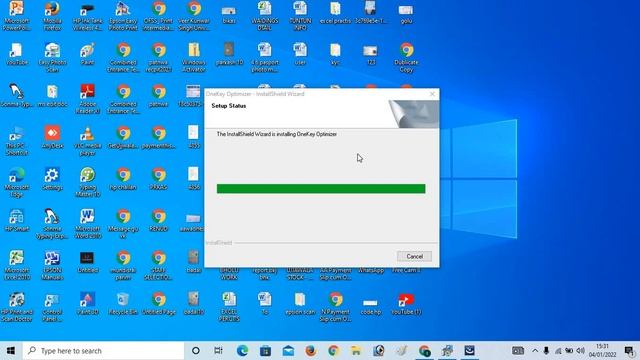
Task: Open the Mail app in taskbar
Action: 288,351
